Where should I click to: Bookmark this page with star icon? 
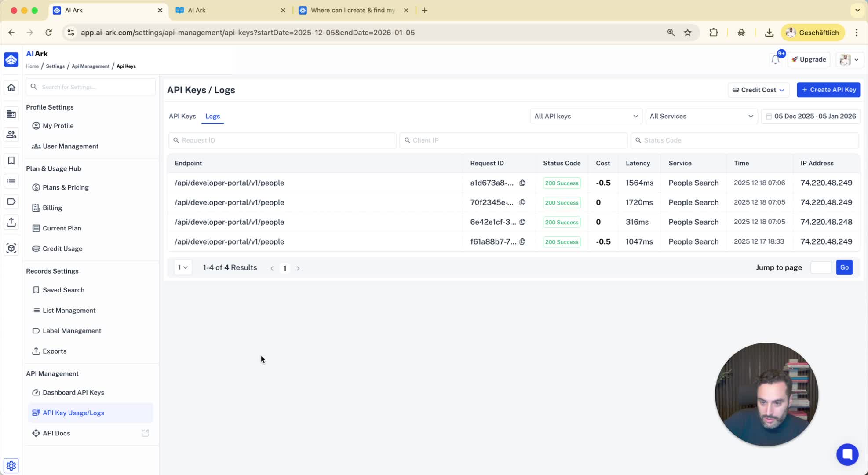(x=688, y=33)
